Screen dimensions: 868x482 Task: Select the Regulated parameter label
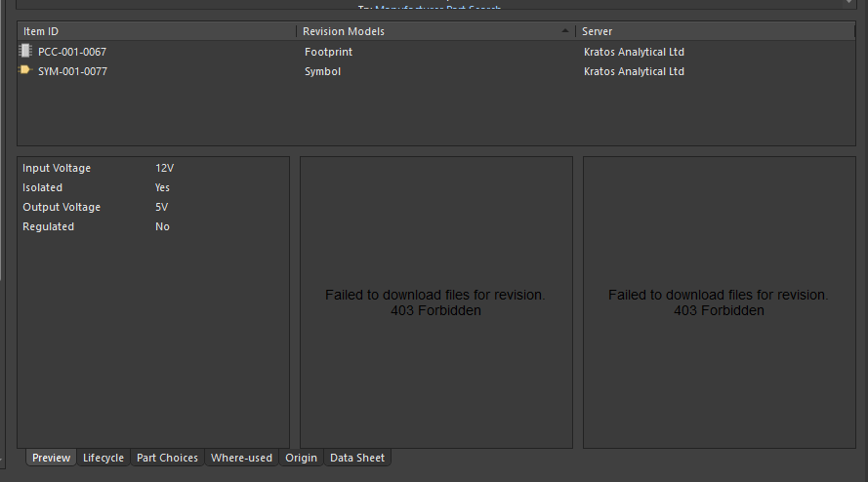click(48, 226)
